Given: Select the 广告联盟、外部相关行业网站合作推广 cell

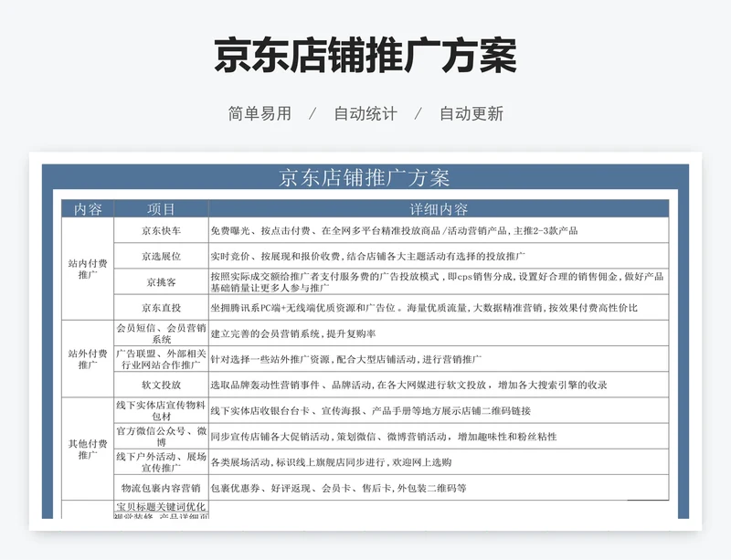Looking at the screenshot, I should tap(162, 359).
